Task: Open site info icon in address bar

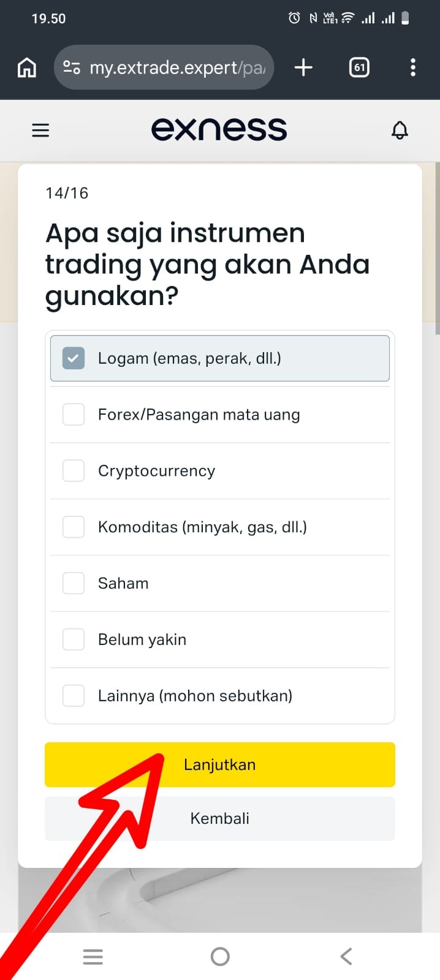Action: click(x=72, y=67)
